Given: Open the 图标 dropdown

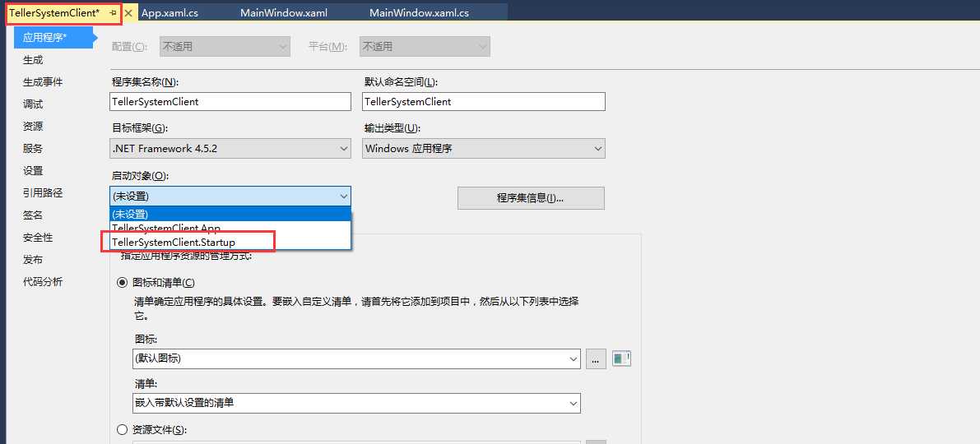Looking at the screenshot, I should point(357,359).
